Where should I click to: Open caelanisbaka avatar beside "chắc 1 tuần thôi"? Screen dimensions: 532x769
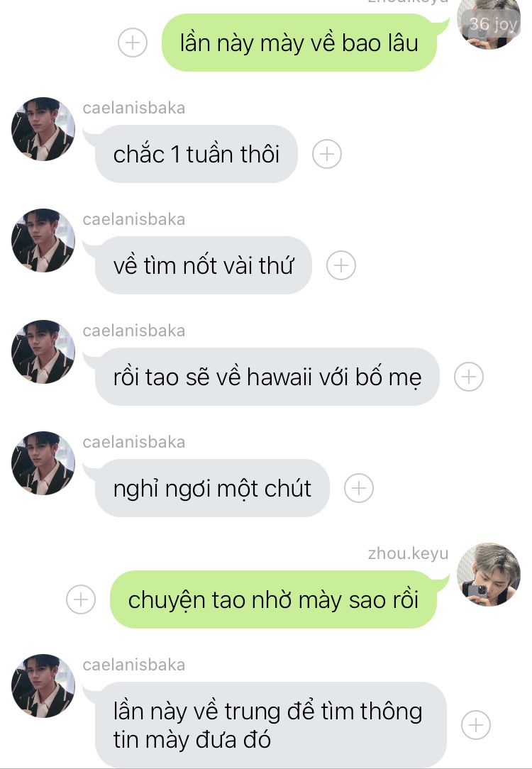point(43,129)
